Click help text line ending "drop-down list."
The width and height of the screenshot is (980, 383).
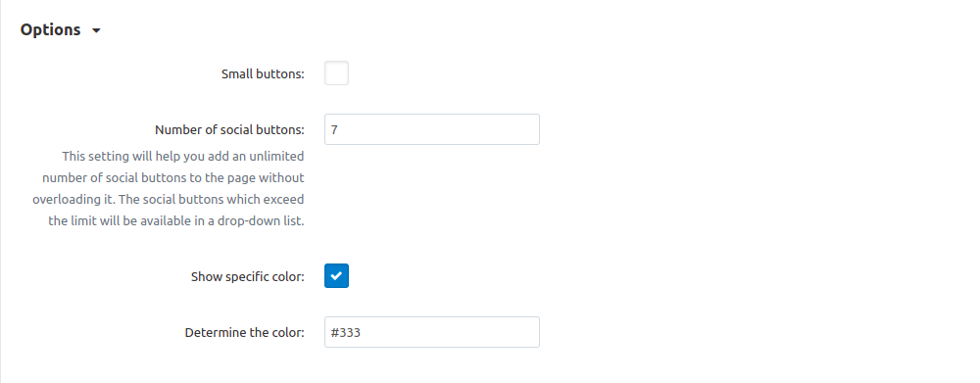coord(176,221)
